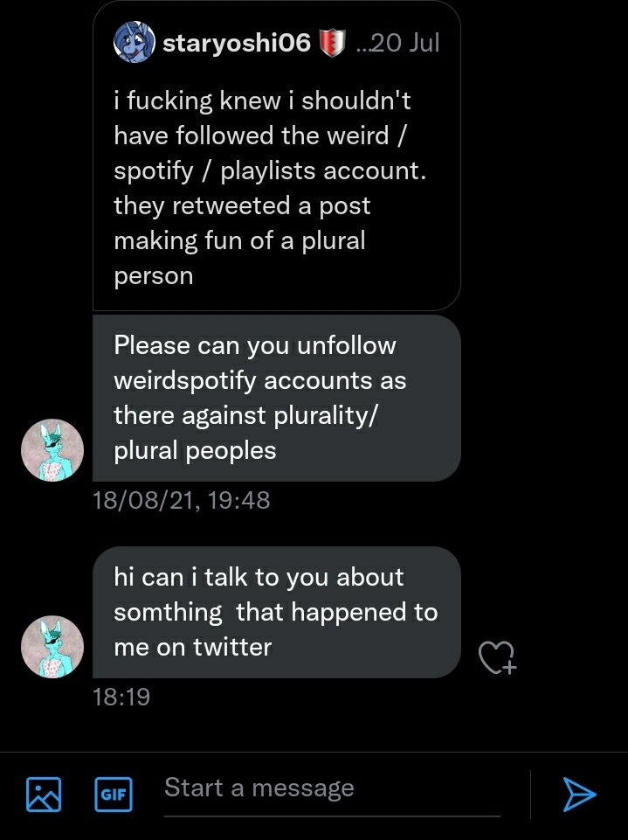Open staryoshi06's blue profile picture

pos(135,43)
